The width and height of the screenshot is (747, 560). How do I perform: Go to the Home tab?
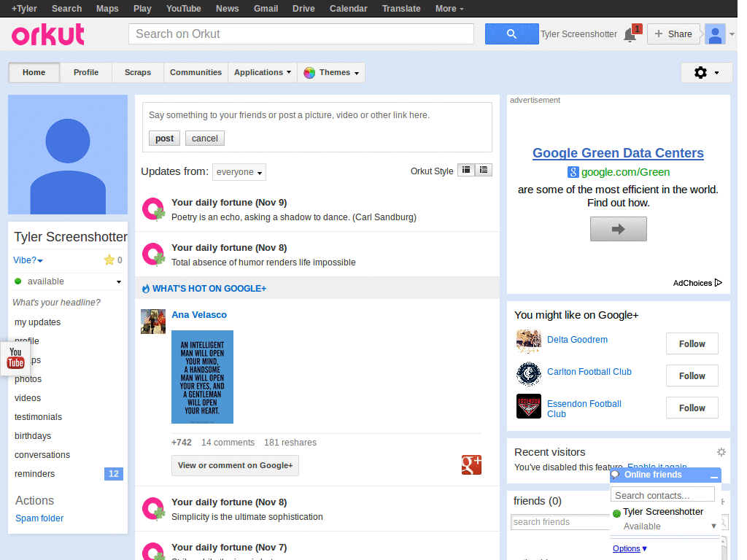pos(34,72)
